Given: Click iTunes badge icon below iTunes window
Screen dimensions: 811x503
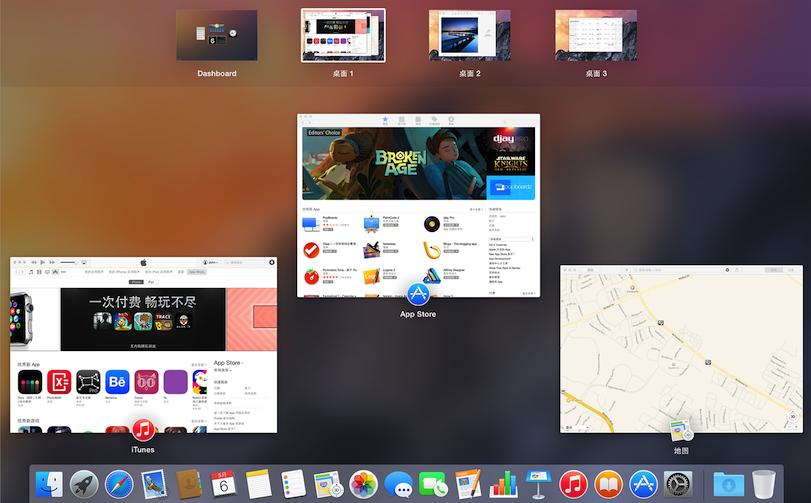Looking at the screenshot, I should coord(143,429).
